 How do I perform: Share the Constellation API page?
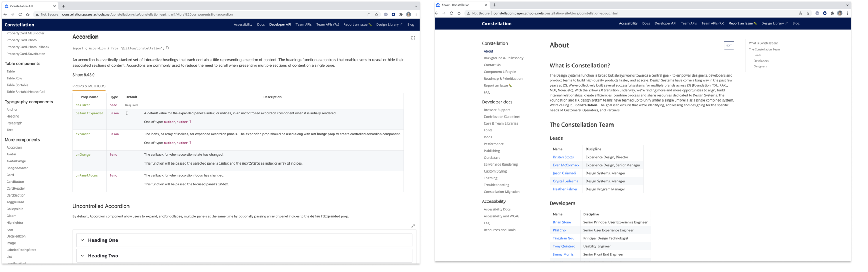click(369, 15)
